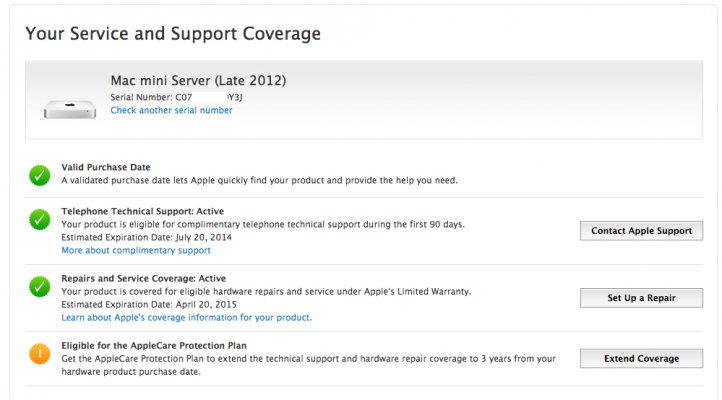Click the Valid Purchase Date heading

106,167
